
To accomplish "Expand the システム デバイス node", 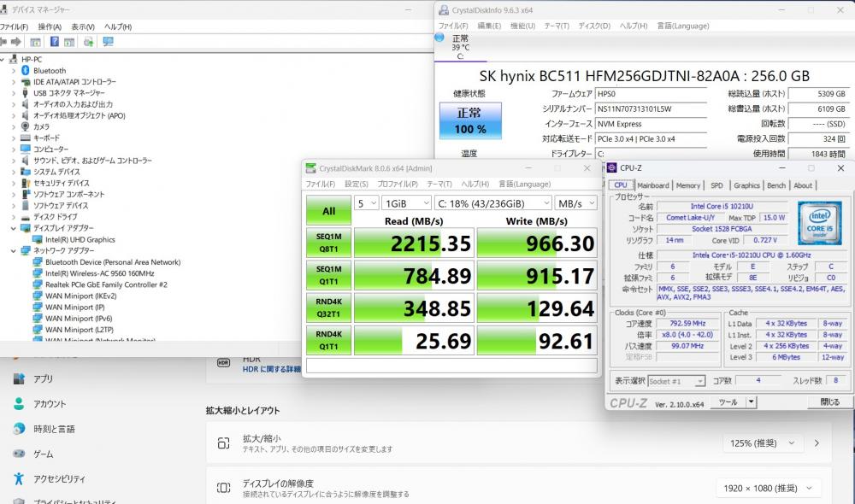I will click(14, 172).
